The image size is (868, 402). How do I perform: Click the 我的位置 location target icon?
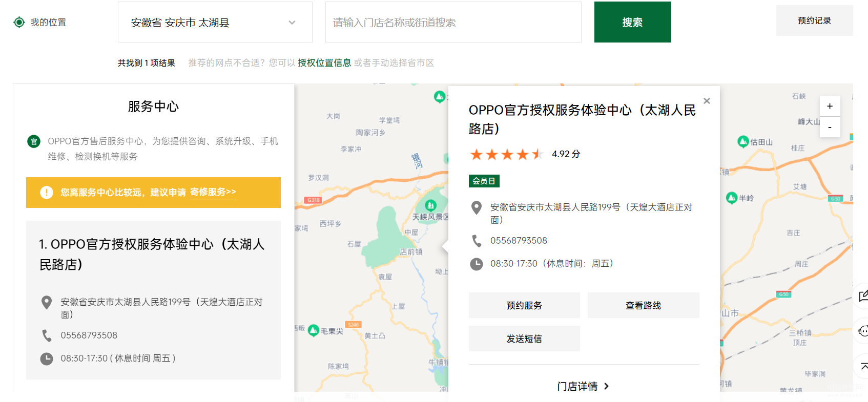19,22
